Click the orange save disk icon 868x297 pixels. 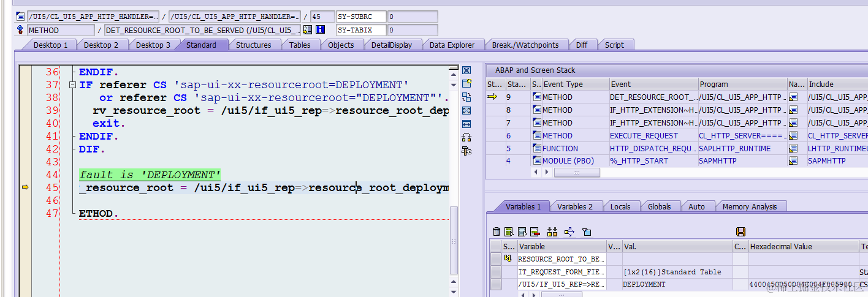coord(740,231)
